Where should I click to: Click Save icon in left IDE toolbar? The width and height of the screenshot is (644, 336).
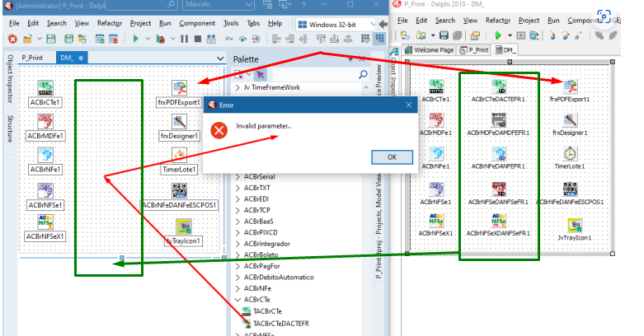click(51, 39)
